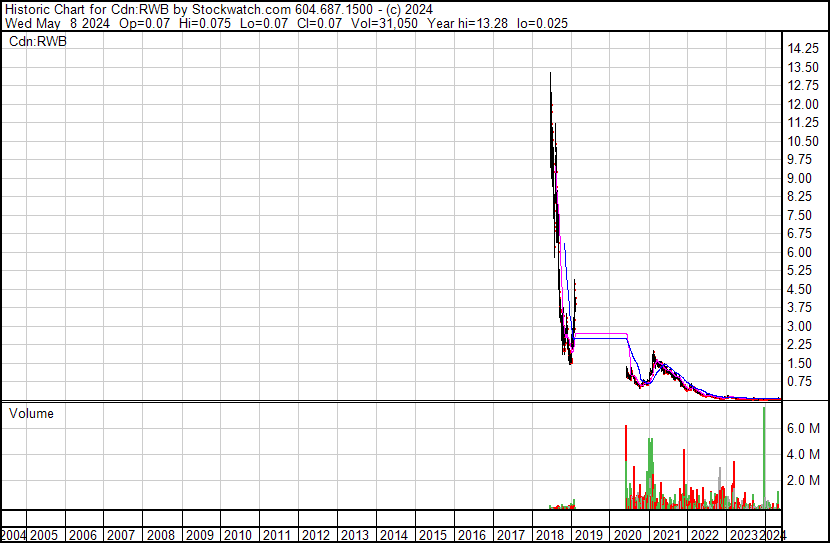Click the 2019 year label on time axis
Image resolution: width=830 pixels, height=543 pixels.
(589, 535)
